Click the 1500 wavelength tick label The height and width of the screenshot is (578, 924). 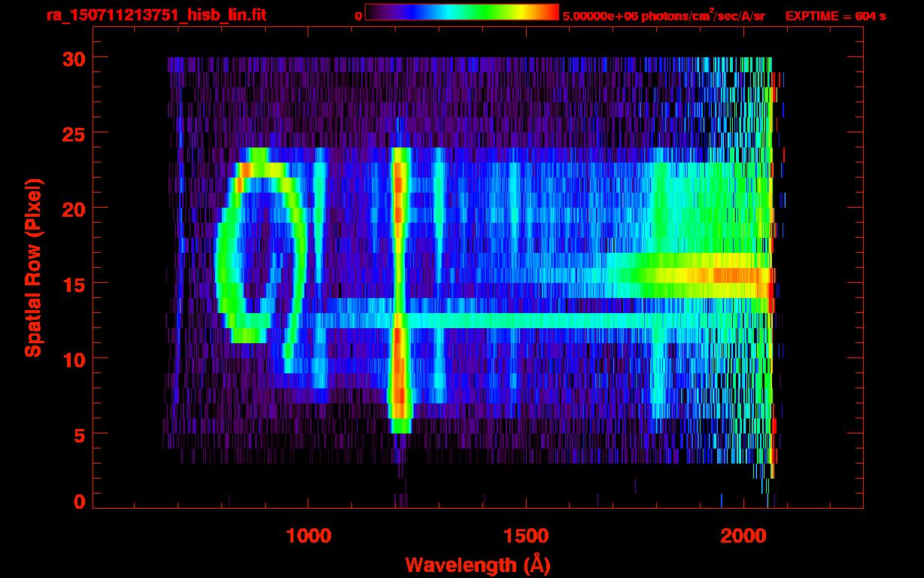[x=526, y=536]
